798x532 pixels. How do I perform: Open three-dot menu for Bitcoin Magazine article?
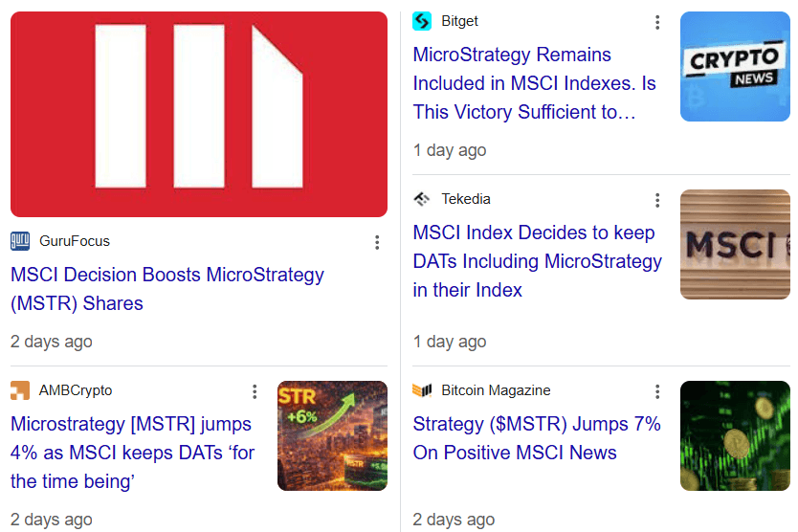click(x=657, y=391)
